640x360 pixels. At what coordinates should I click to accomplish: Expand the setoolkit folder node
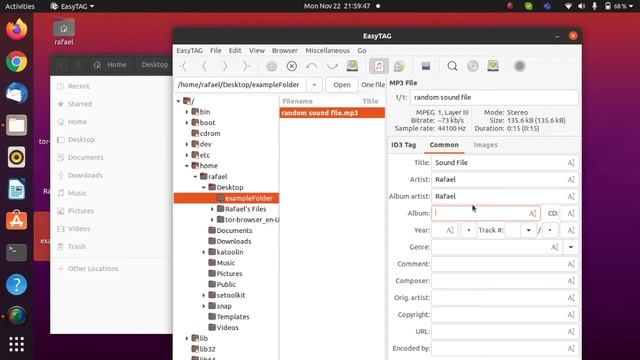pos(204,295)
